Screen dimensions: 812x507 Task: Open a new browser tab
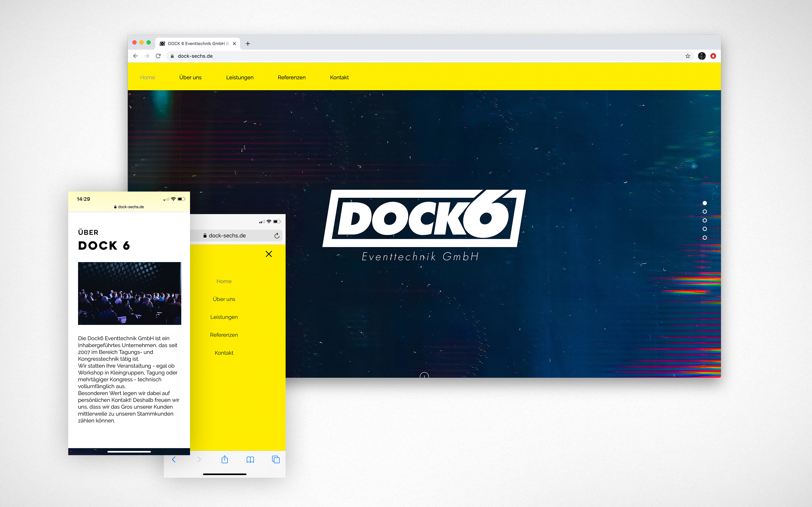click(x=248, y=44)
